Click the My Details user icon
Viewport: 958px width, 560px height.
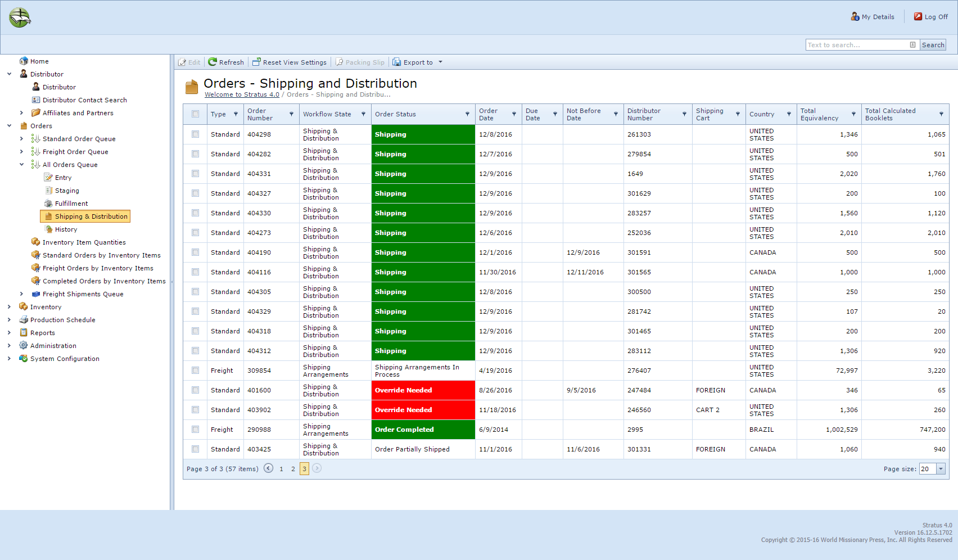point(855,16)
